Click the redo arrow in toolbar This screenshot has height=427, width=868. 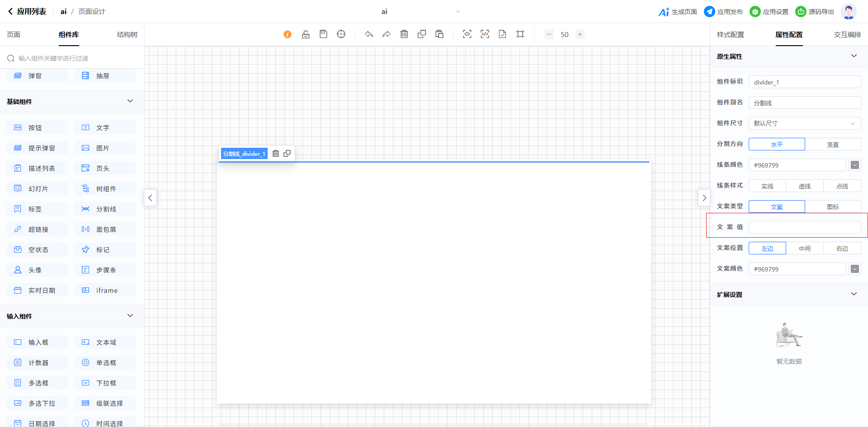386,34
